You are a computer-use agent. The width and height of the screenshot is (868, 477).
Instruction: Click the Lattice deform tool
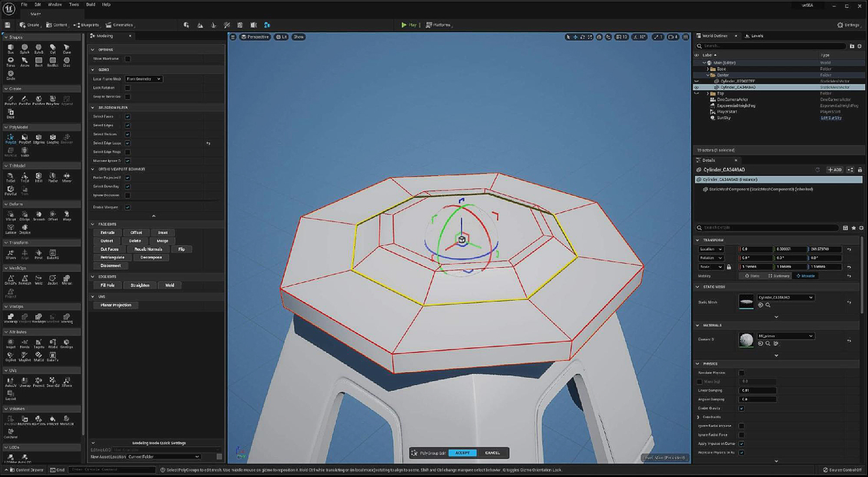(10, 228)
